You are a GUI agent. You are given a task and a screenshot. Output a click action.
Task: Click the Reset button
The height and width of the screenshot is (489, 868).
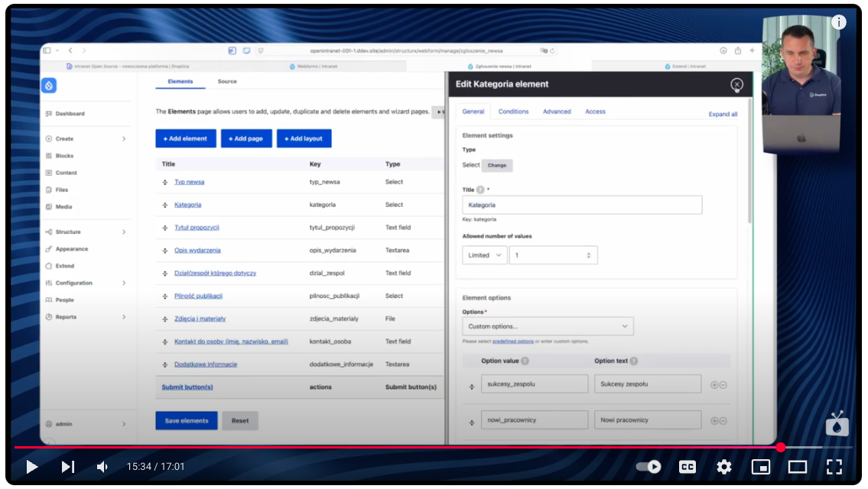click(240, 421)
